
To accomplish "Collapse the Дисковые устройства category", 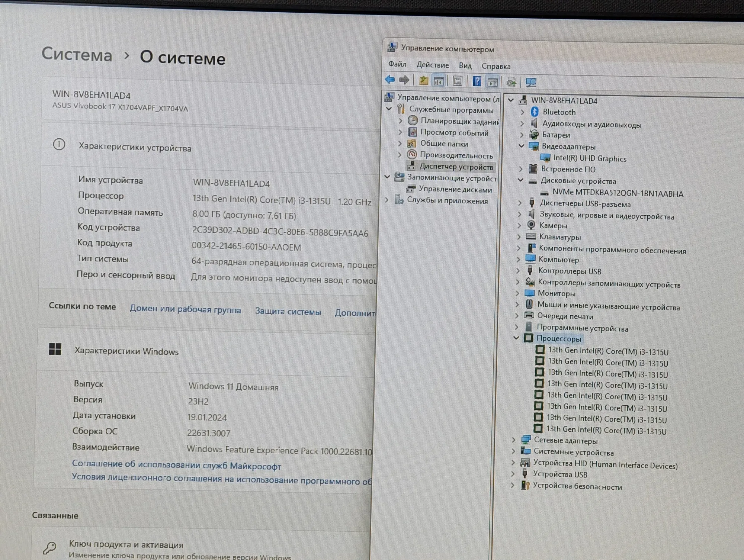I will click(x=521, y=180).
